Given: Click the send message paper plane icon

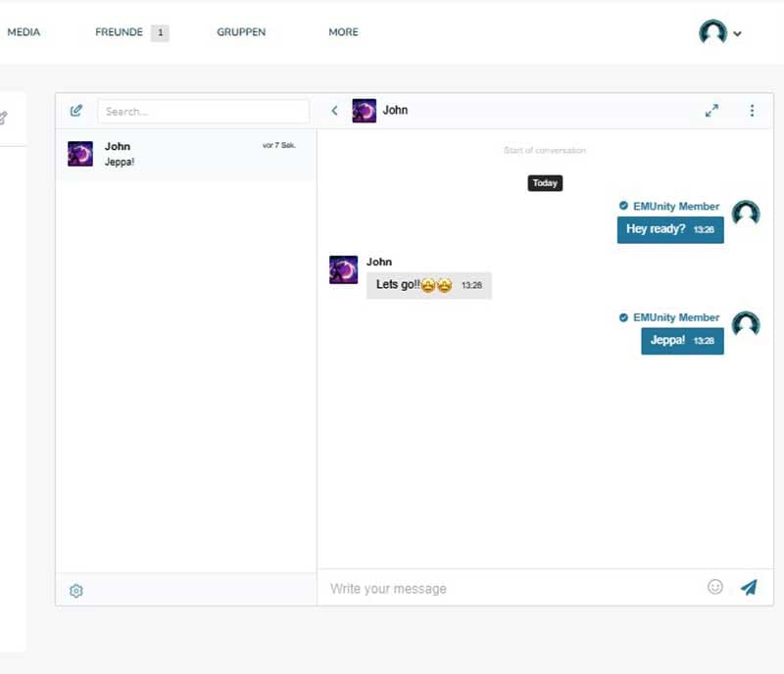Looking at the screenshot, I should [749, 587].
